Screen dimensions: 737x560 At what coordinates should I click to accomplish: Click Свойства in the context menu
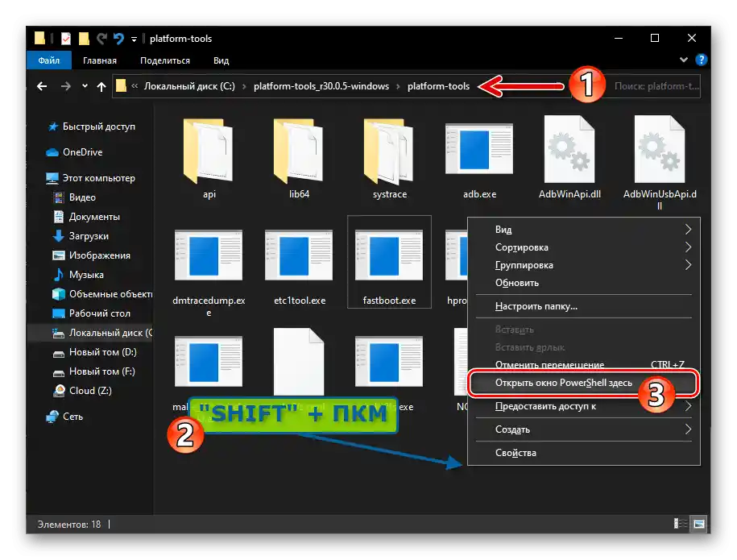[515, 453]
